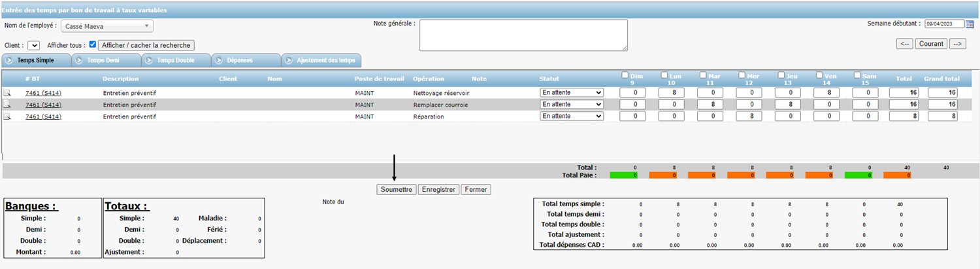This screenshot has height=269, width=980.
Task: Click magnifier icon for Nettoyage réservoir row
Action: pyautogui.click(x=7, y=93)
